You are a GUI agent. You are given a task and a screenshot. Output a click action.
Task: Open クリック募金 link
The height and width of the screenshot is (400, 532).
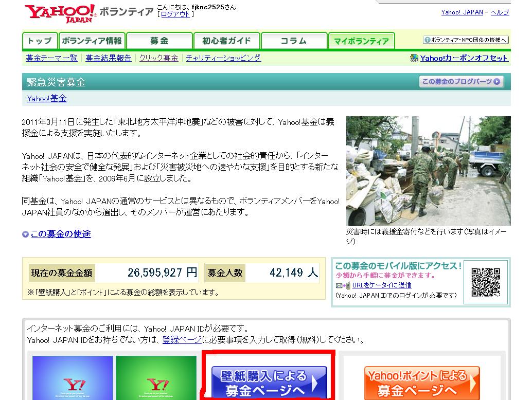pyautogui.click(x=159, y=58)
